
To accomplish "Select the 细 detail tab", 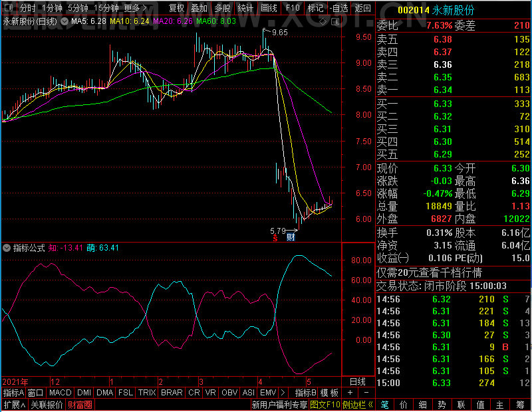I will click(422, 405).
